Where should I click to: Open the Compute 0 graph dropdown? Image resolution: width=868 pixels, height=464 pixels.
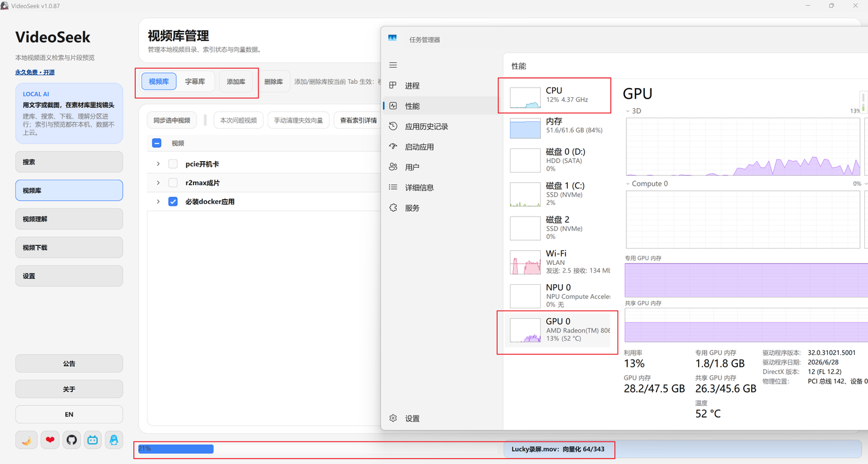click(x=628, y=184)
